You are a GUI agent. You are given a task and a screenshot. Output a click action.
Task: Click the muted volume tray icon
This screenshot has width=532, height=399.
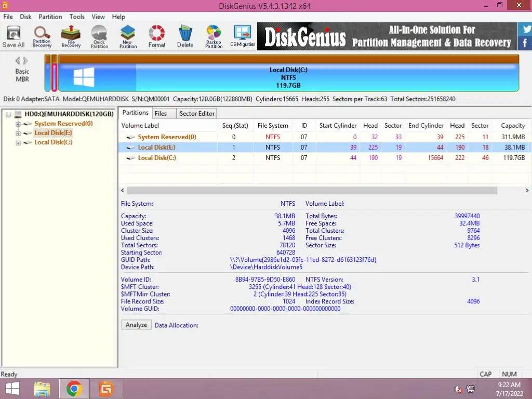[458, 389]
